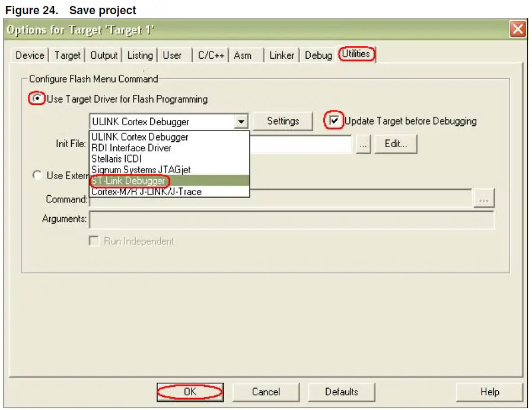The width and height of the screenshot is (532, 410).
Task: Restore Defaults for target options
Action: tap(341, 392)
